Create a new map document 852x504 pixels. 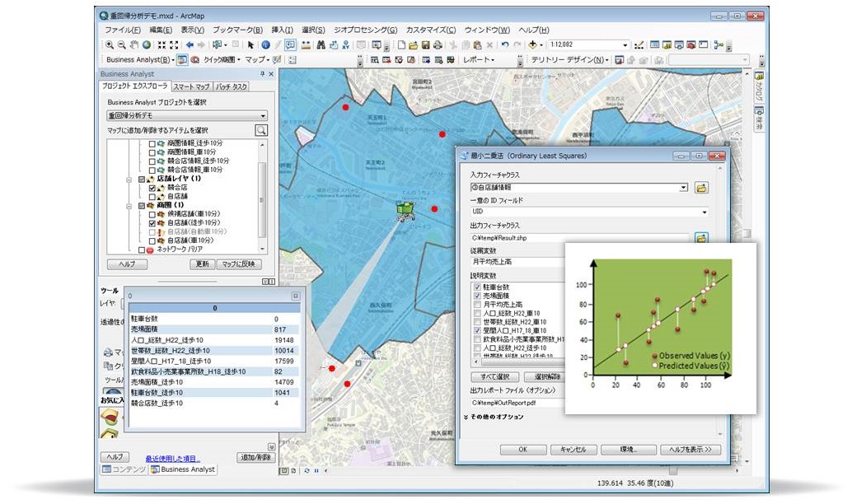(x=401, y=45)
